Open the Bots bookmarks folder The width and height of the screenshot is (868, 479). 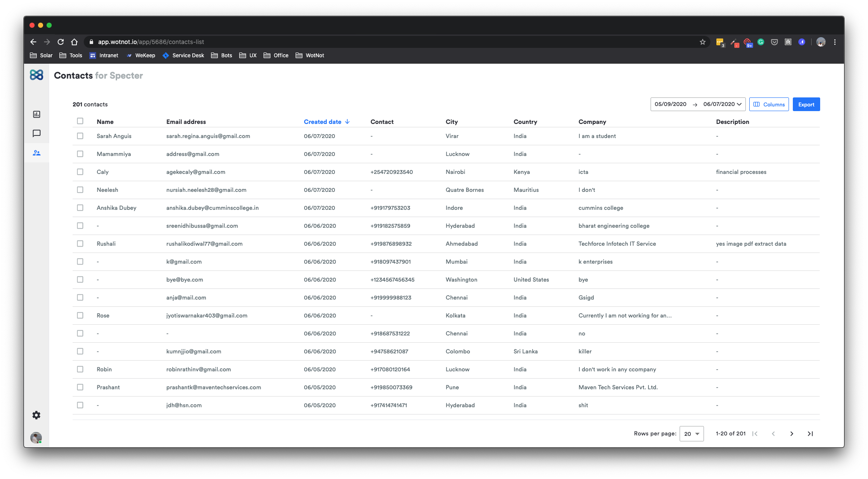(222, 56)
